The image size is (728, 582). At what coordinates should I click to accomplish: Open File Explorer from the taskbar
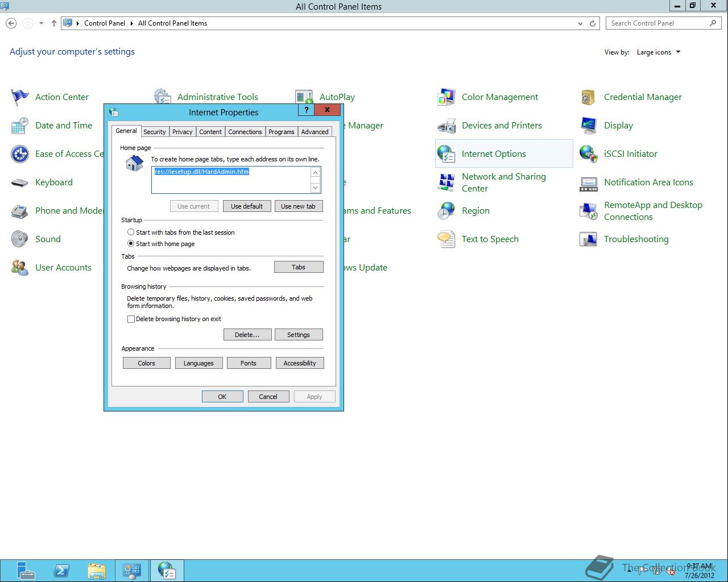pos(97,570)
